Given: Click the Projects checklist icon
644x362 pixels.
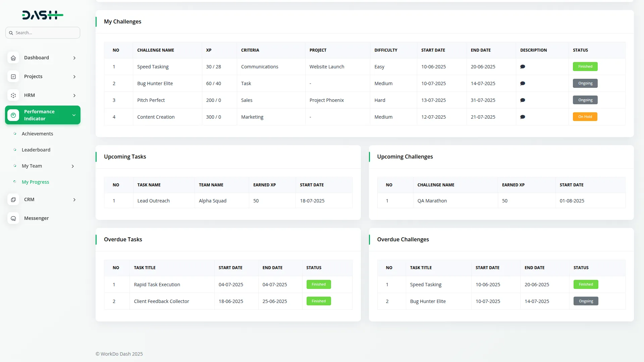Looking at the screenshot, I should [x=13, y=77].
